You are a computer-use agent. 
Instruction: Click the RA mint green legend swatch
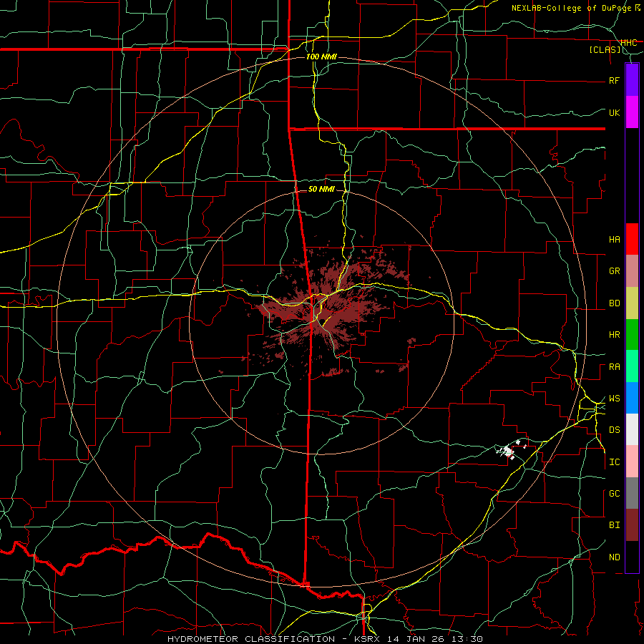click(x=632, y=366)
